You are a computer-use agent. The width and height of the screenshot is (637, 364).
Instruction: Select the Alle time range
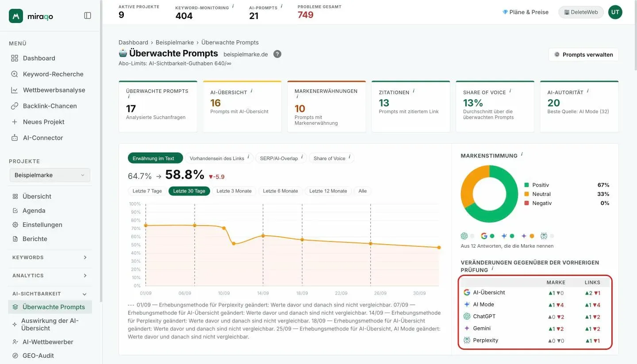click(x=363, y=191)
